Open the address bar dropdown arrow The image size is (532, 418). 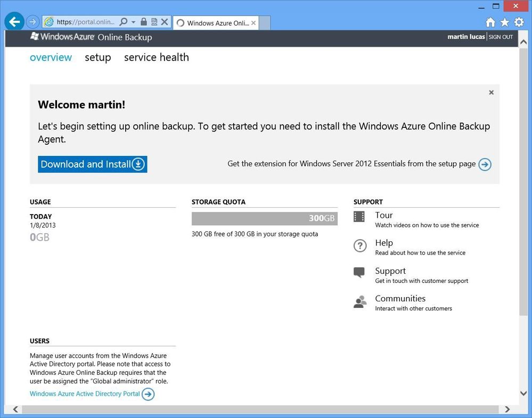coord(133,22)
